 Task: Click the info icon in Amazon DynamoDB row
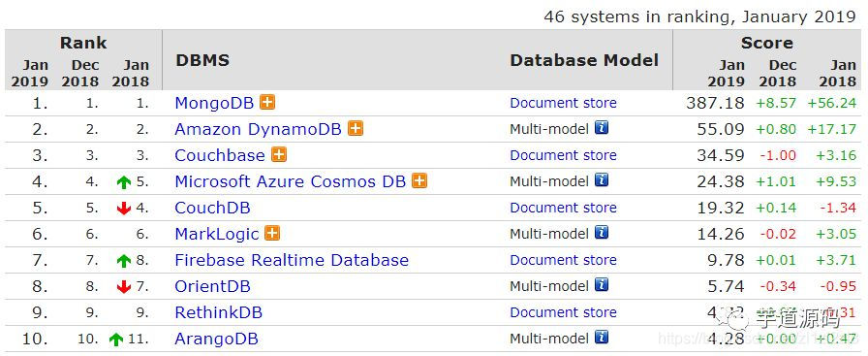tap(602, 128)
